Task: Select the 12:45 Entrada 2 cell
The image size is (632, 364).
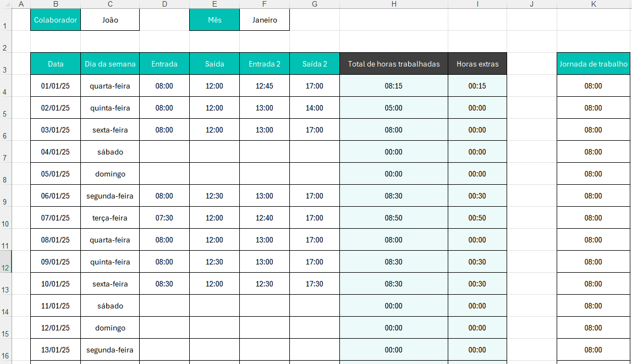Action: coord(265,86)
